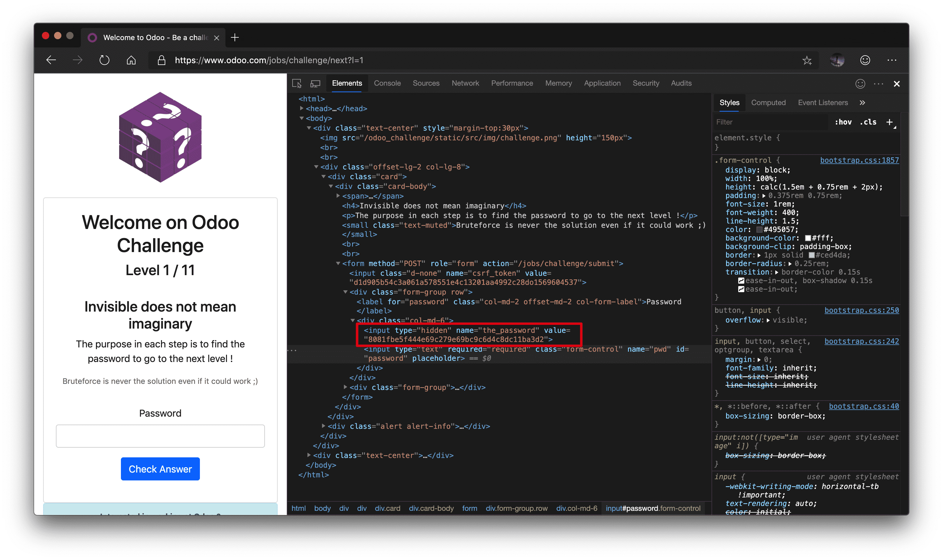
Task: Open easing editor for border-color transition
Action: (741, 281)
